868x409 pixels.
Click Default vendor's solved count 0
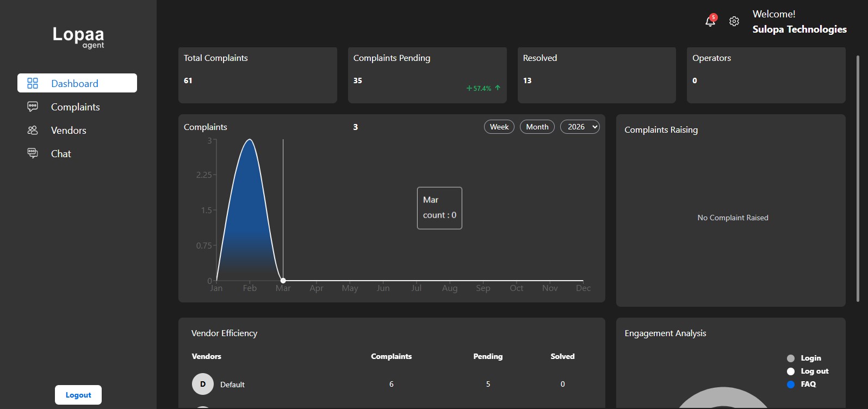point(562,384)
